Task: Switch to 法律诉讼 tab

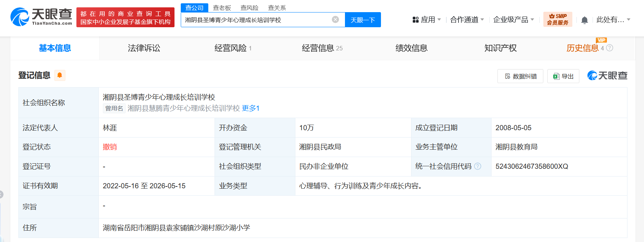Action: 144,48
